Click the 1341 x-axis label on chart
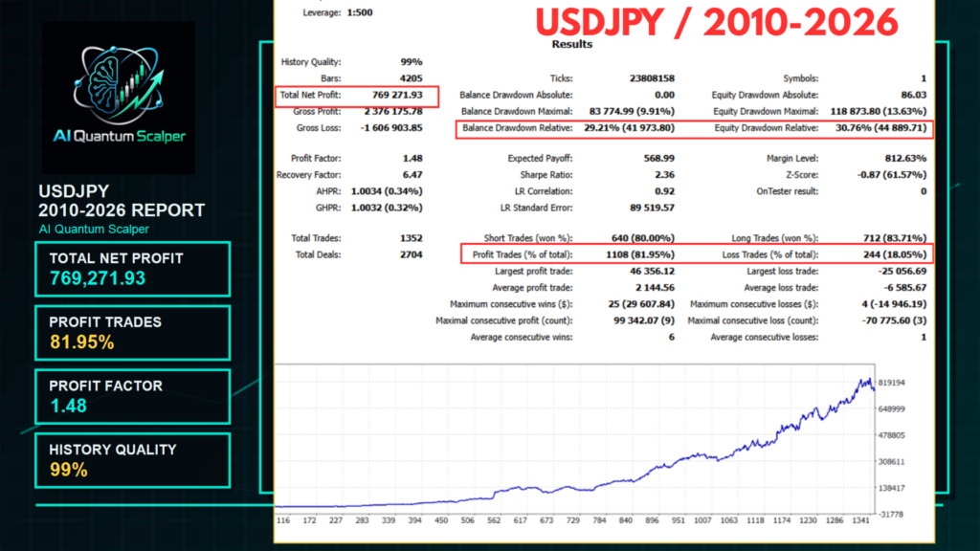Screen dimensions: 980x551 [x=860, y=520]
